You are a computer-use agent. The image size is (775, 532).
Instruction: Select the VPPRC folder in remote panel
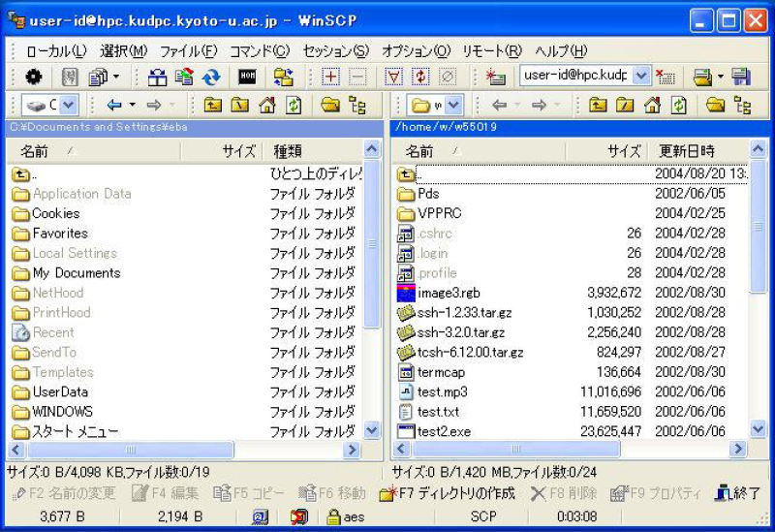pyautogui.click(x=440, y=213)
